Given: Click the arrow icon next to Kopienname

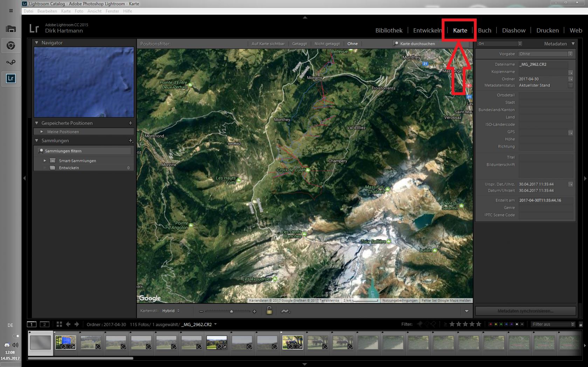Looking at the screenshot, I should tap(570, 72).
